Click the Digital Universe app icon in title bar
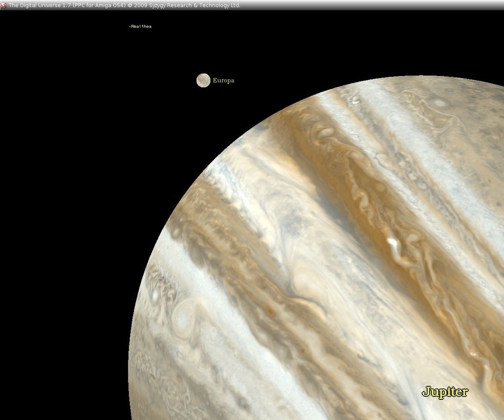 point(3,5)
